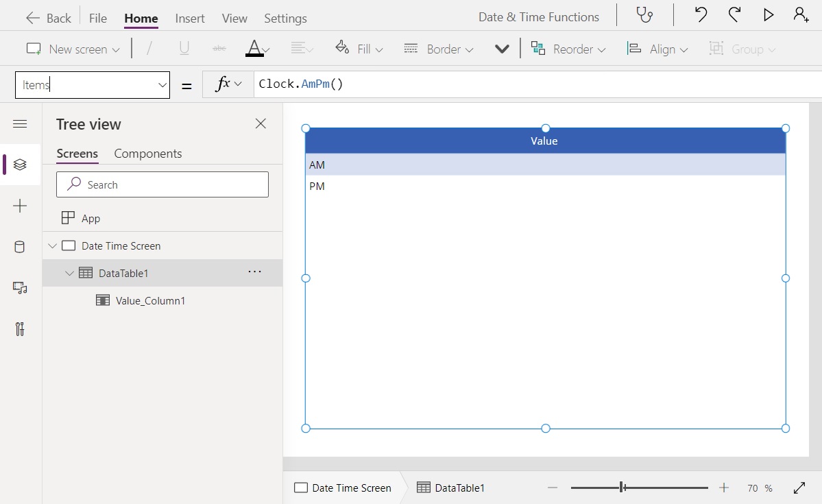Open the Media pane
Viewport: 822px width, 504px height.
click(21, 288)
